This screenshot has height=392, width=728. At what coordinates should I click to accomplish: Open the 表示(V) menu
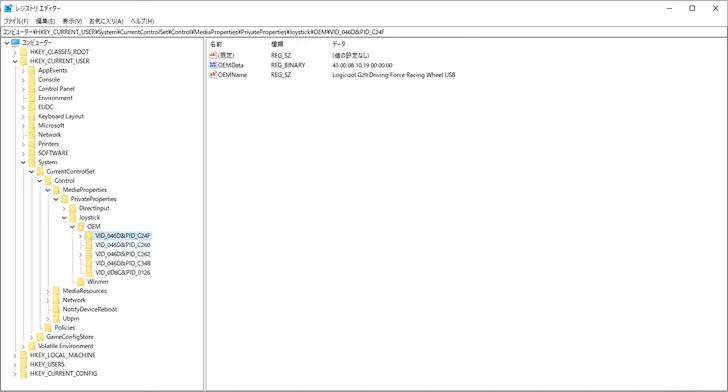coord(72,21)
